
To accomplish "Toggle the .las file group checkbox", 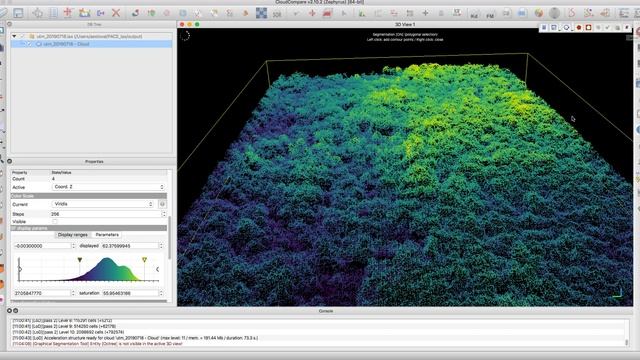I will pos(22,36).
